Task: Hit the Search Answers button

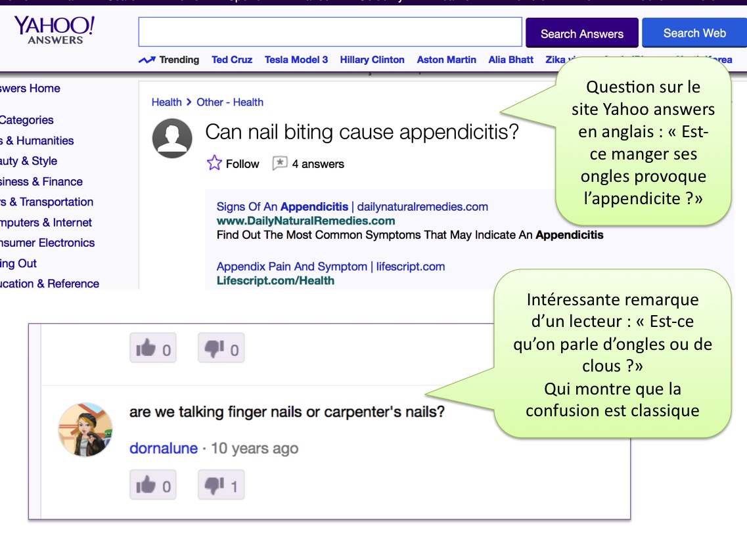Action: (581, 33)
